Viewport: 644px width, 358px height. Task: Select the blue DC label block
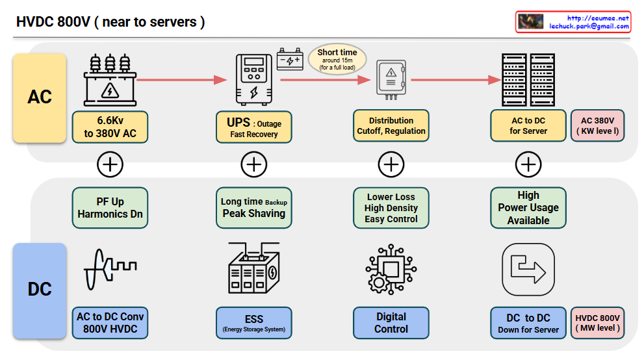click(40, 290)
